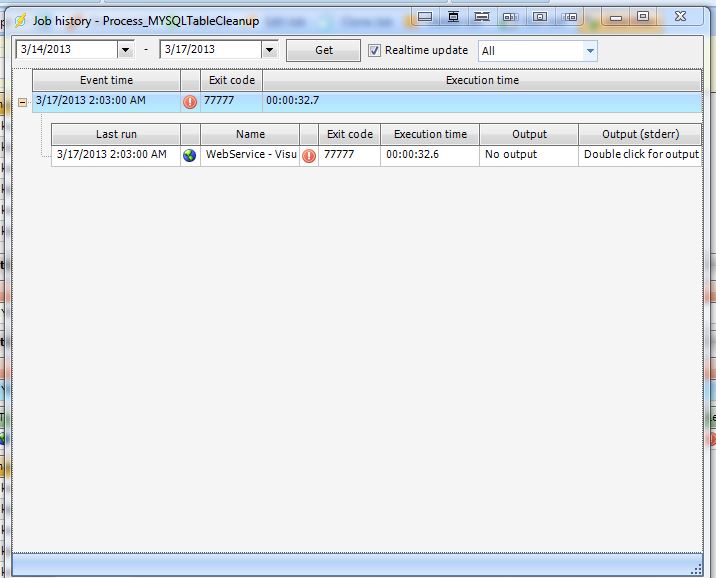Click the second window layout icon in title bar

click(454, 17)
